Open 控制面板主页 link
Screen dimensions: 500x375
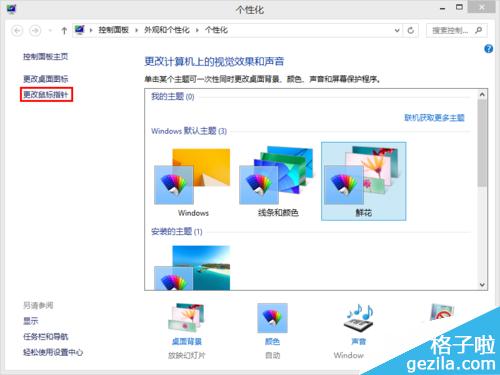(x=45, y=56)
